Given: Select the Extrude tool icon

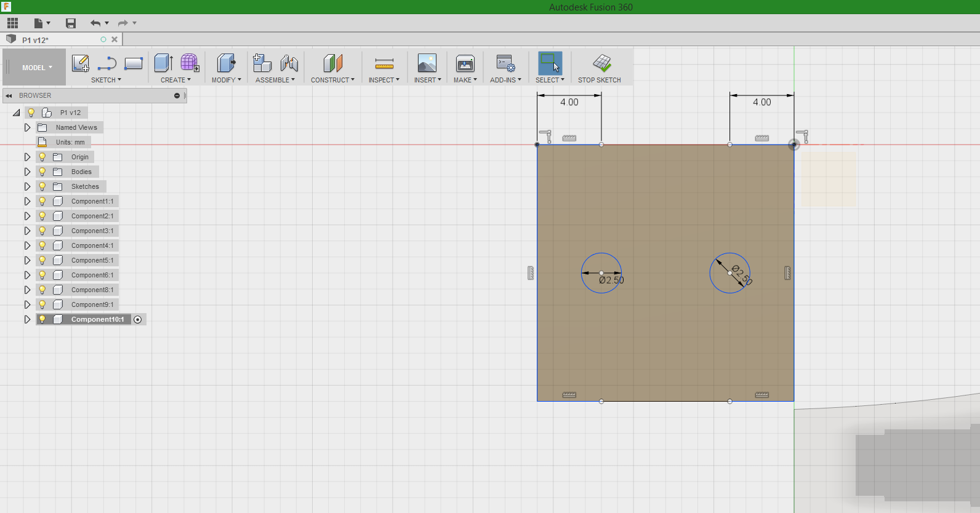Looking at the screenshot, I should click(163, 63).
